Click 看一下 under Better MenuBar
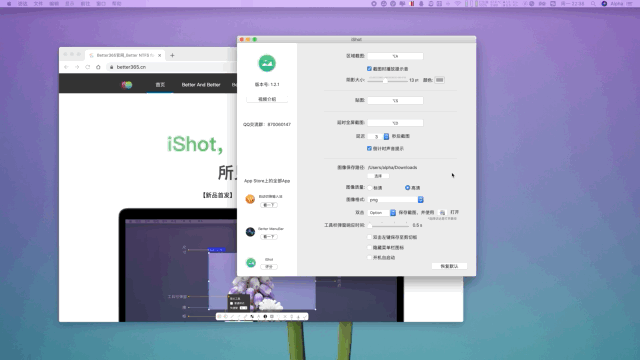This screenshot has width=640, height=360. coord(269,237)
